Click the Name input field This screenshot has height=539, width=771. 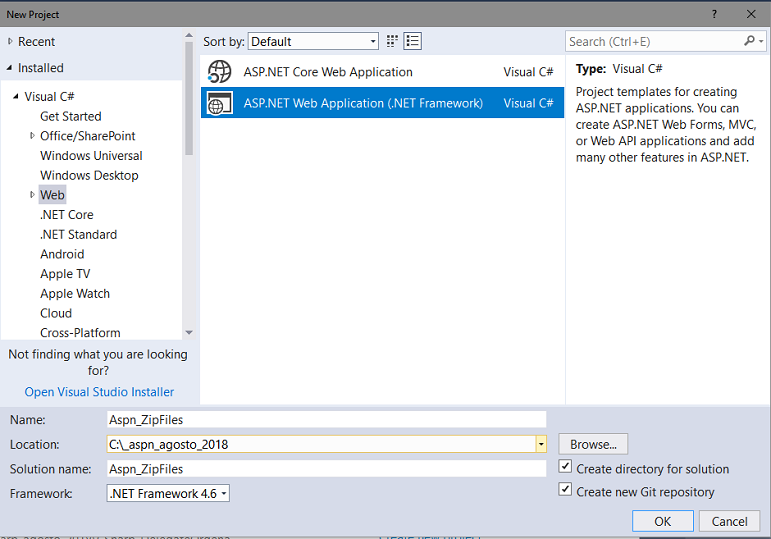pyautogui.click(x=326, y=419)
